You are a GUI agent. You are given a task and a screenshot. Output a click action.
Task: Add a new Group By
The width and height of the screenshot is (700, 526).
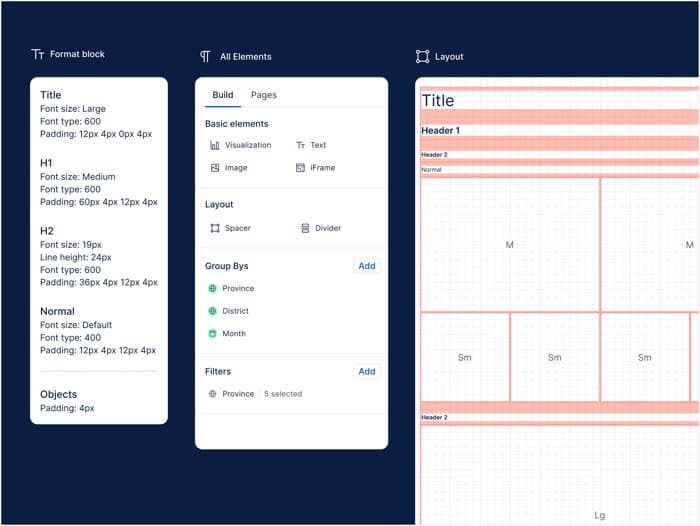(367, 266)
